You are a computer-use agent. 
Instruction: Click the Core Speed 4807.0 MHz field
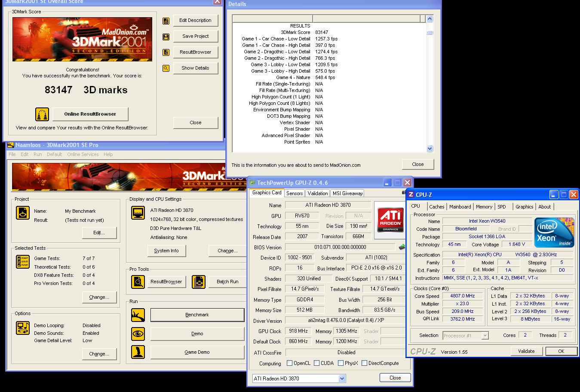point(463,296)
